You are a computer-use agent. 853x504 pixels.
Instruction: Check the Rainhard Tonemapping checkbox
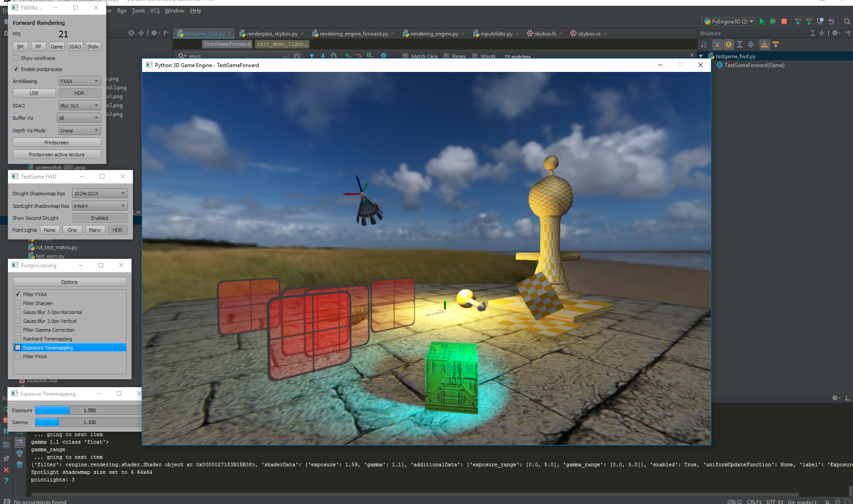click(18, 338)
